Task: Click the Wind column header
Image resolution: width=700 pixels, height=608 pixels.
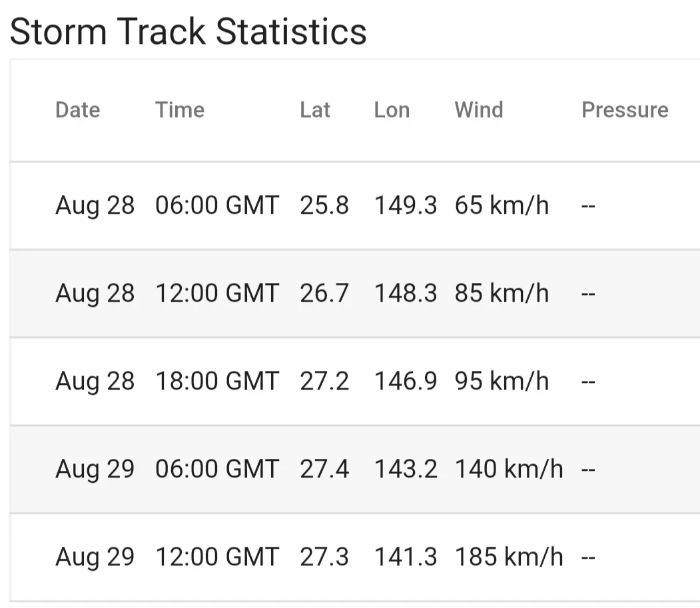Action: pyautogui.click(x=478, y=110)
